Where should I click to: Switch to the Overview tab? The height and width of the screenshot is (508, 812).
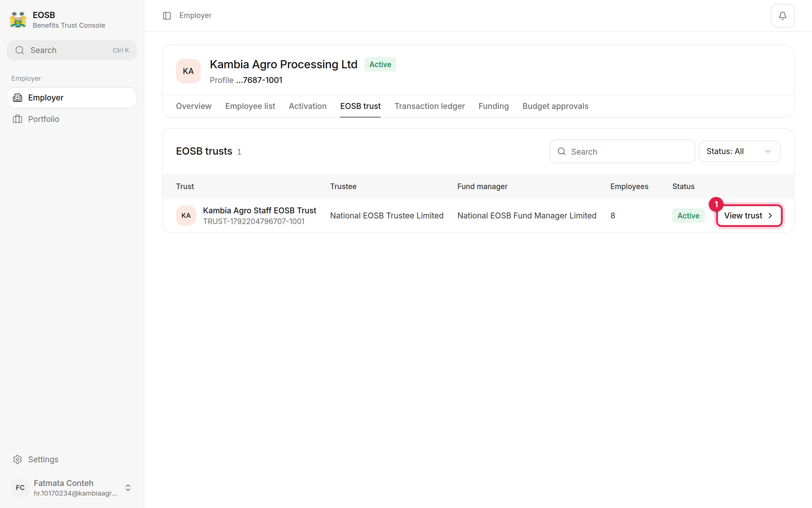(194, 106)
